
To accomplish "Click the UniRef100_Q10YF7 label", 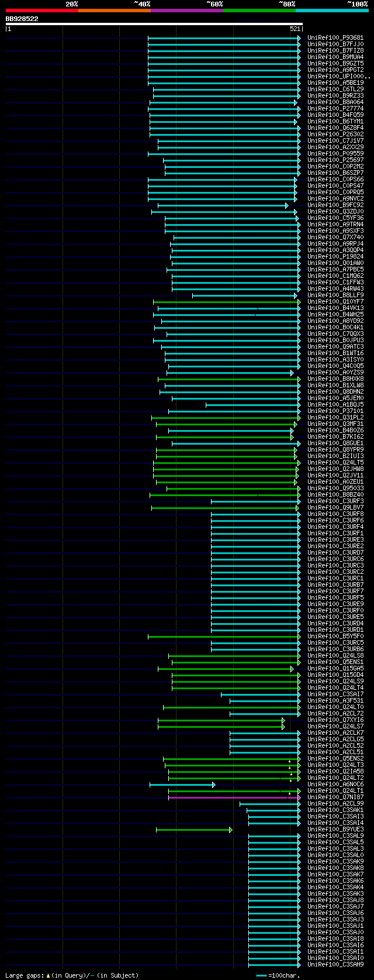I will pyautogui.click(x=335, y=302).
